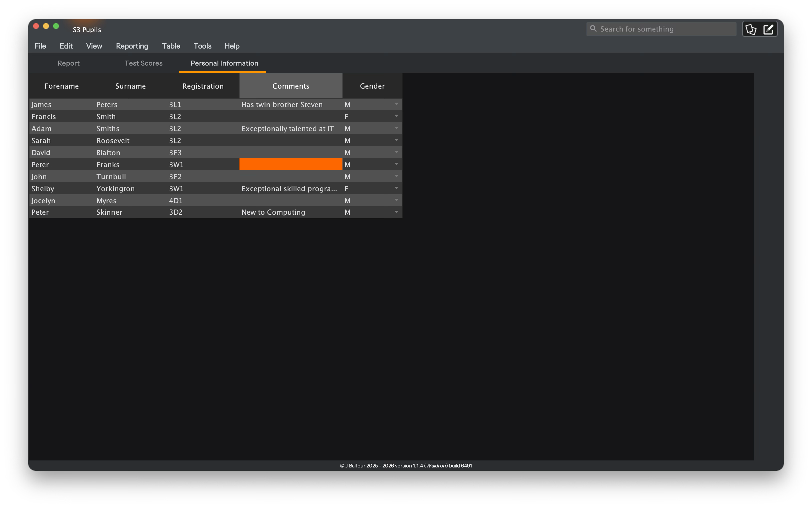
Task: Select the surname cell 'Franks'
Action: point(130,165)
